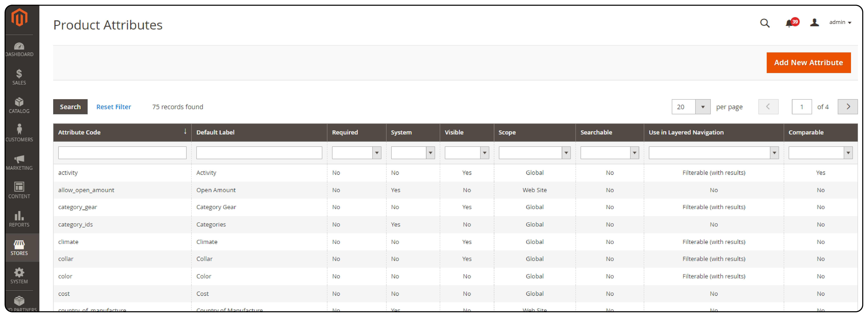Open the Reports sidebar menu
The width and height of the screenshot is (868, 317).
tap(19, 219)
